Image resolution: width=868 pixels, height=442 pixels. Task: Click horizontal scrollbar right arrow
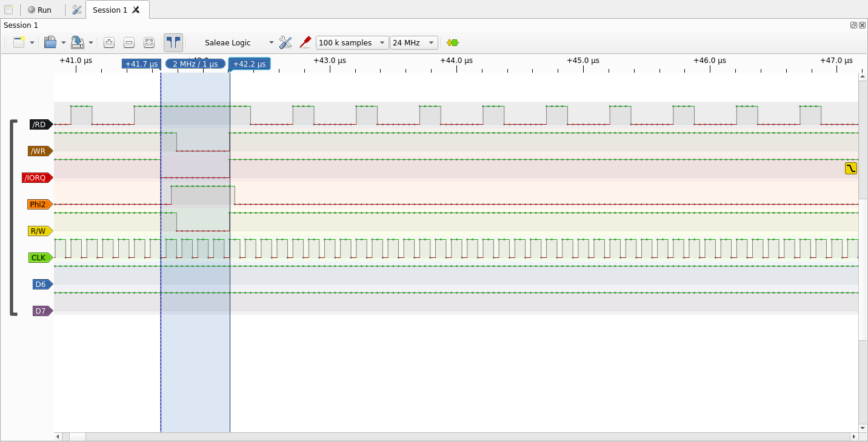(854, 437)
